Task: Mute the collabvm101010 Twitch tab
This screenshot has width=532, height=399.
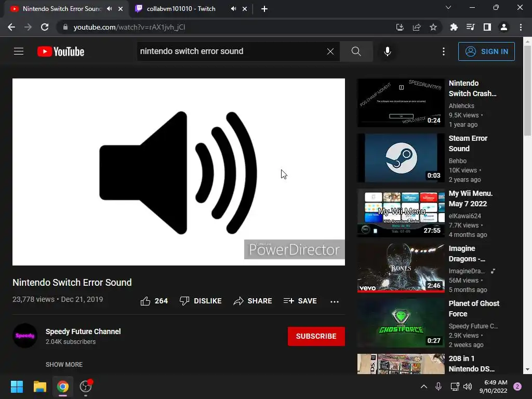Action: point(233,9)
